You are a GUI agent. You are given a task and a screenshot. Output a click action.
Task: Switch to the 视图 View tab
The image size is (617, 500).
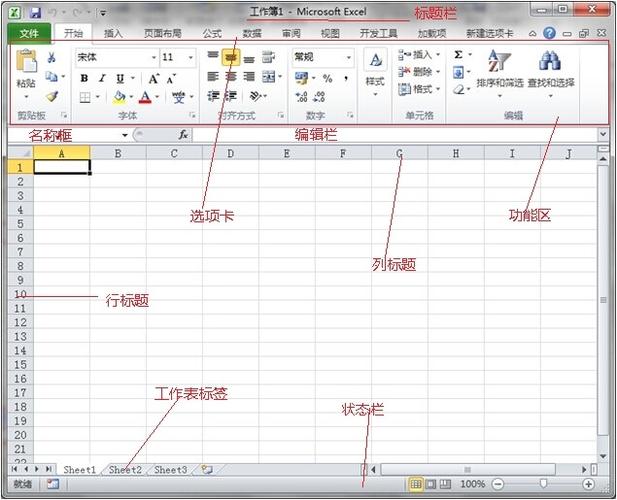tap(330, 34)
